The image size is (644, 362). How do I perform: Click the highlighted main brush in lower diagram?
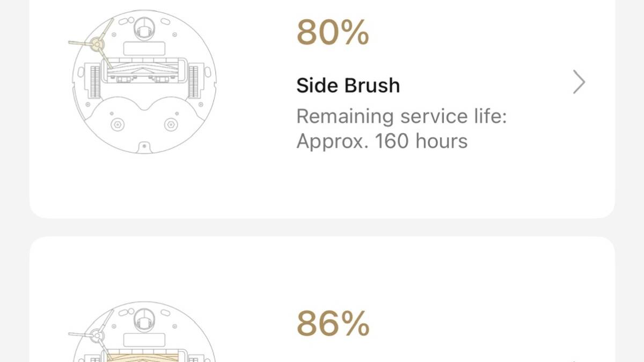144,355
